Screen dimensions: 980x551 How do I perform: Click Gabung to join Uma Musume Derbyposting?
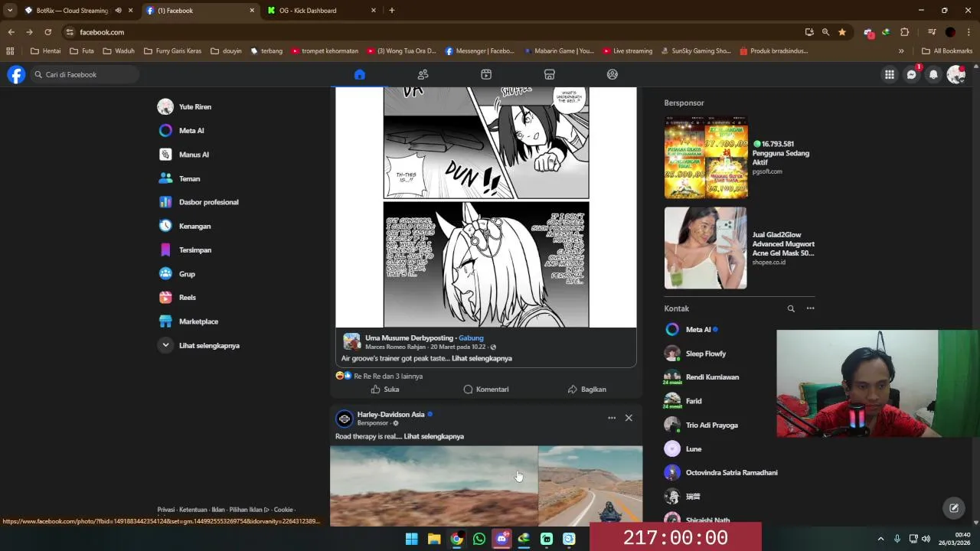[x=471, y=337]
